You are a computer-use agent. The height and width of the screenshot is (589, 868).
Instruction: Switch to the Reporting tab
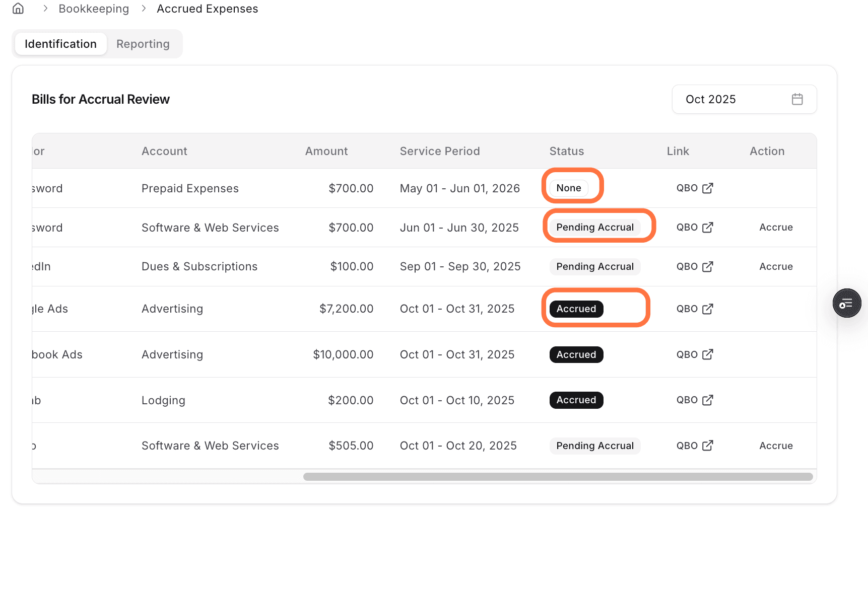tap(143, 44)
